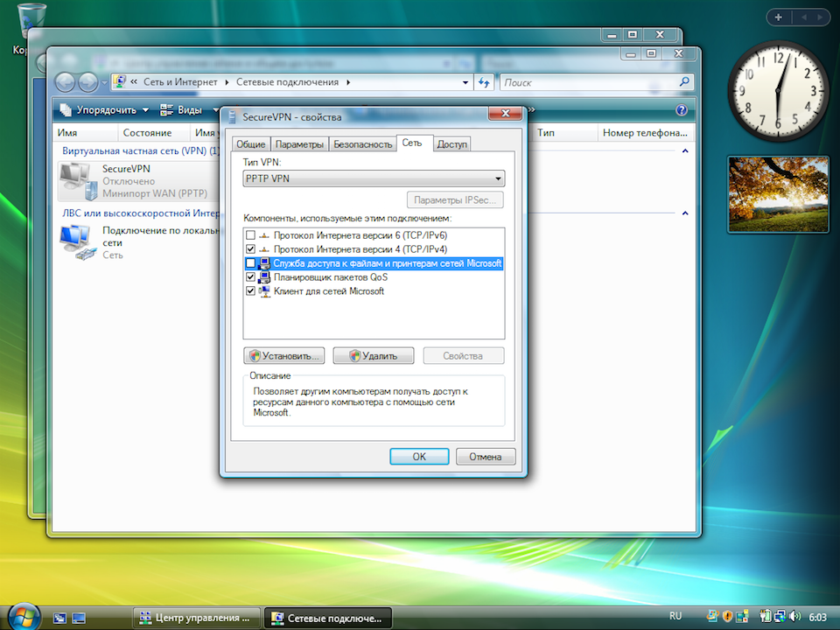
Task: Click the Forward navigation arrow
Action: coord(87,82)
